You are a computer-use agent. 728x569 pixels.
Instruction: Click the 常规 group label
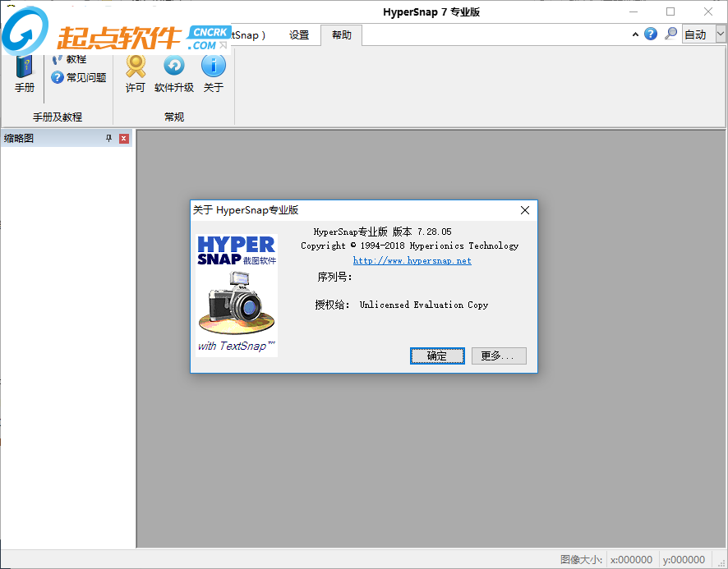tap(174, 117)
